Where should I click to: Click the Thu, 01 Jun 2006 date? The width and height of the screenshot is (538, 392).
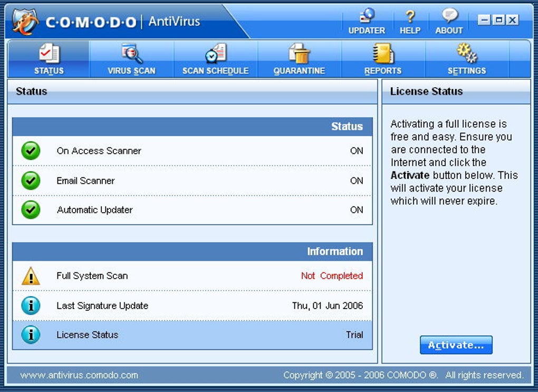coord(328,305)
